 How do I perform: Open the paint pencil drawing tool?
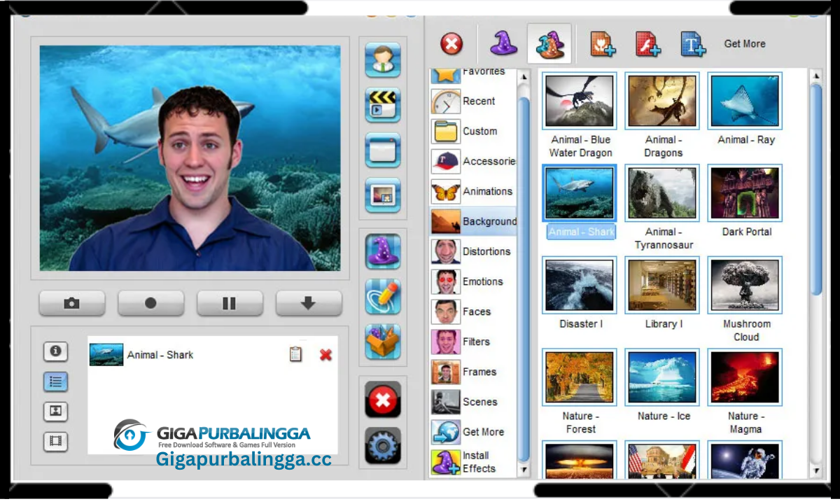point(383,296)
